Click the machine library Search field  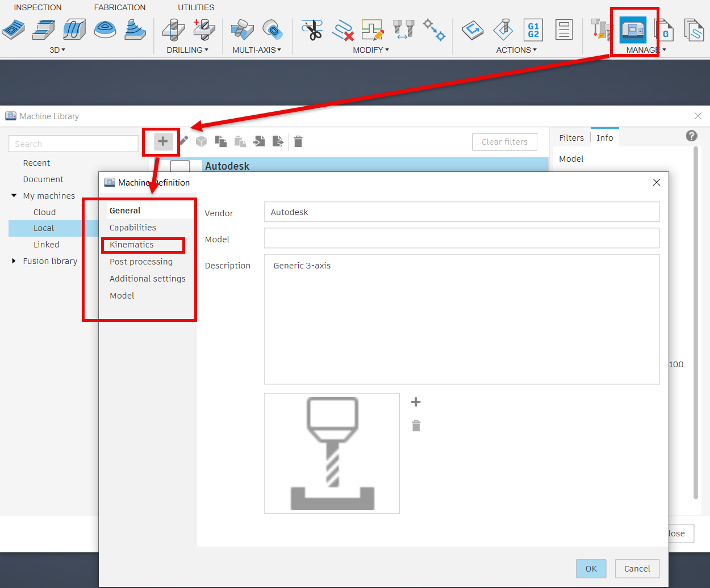73,144
